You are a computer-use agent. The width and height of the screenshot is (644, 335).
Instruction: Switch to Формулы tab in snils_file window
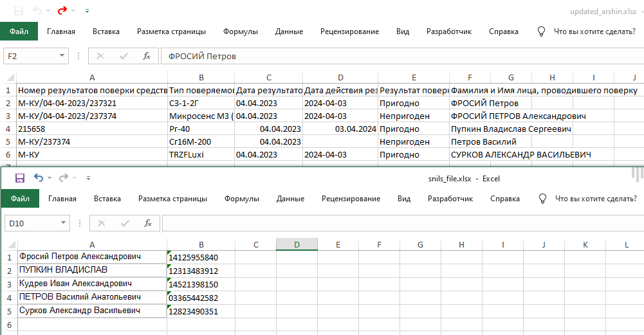[x=241, y=199]
